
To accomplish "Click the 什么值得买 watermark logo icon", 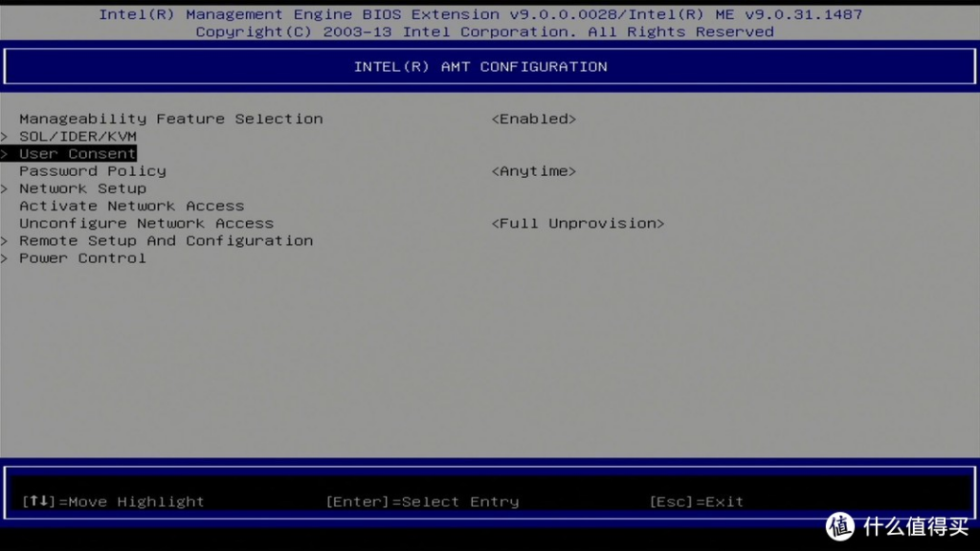I will coord(840,526).
